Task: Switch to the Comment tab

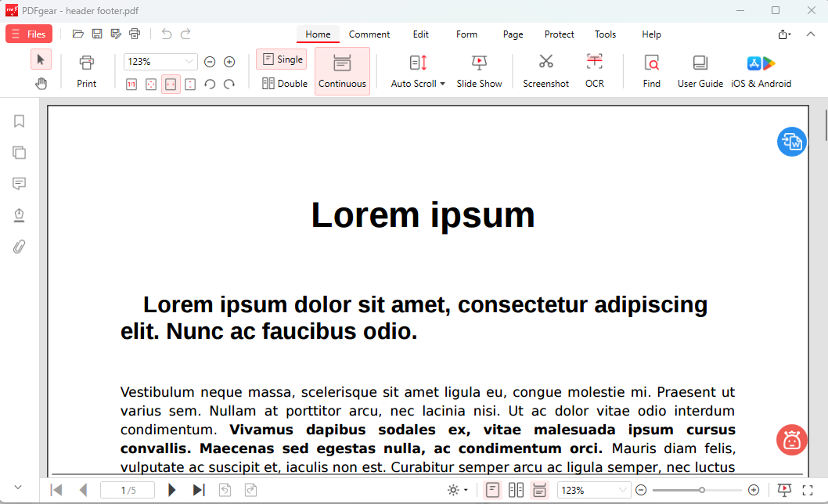Action: [x=369, y=34]
